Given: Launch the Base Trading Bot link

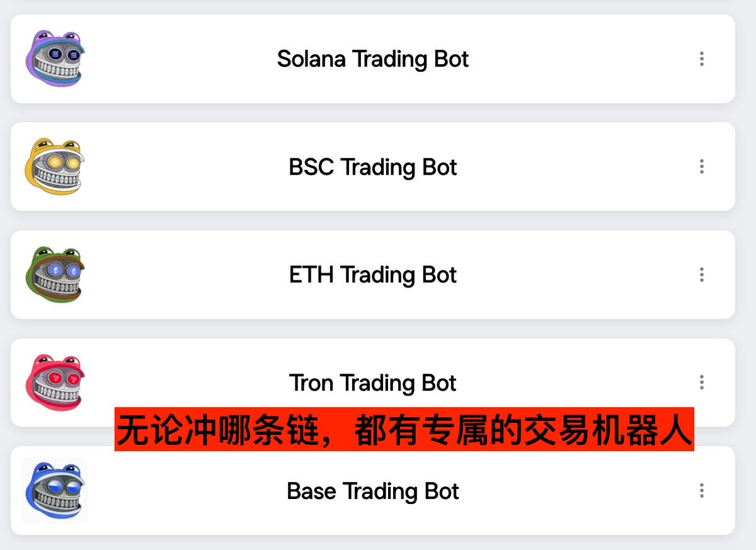Looking at the screenshot, I should (373, 491).
